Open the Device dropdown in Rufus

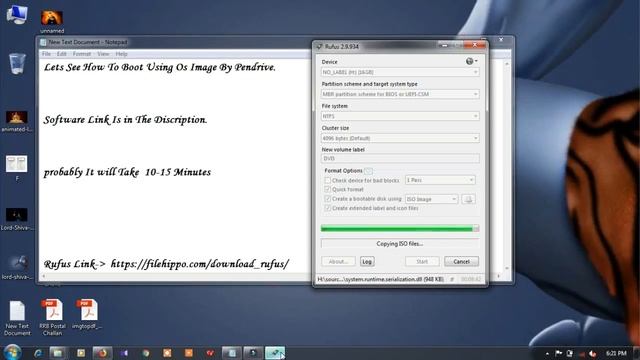coord(400,72)
